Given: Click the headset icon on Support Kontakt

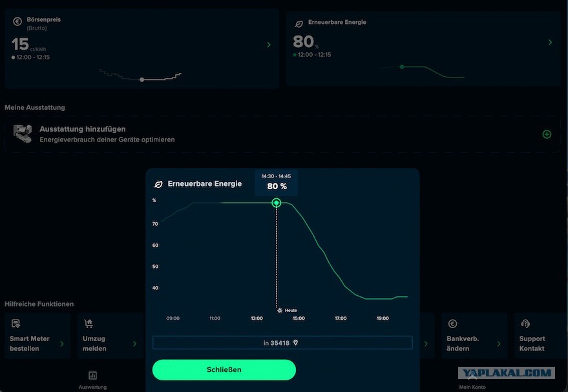Looking at the screenshot, I should [x=525, y=324].
